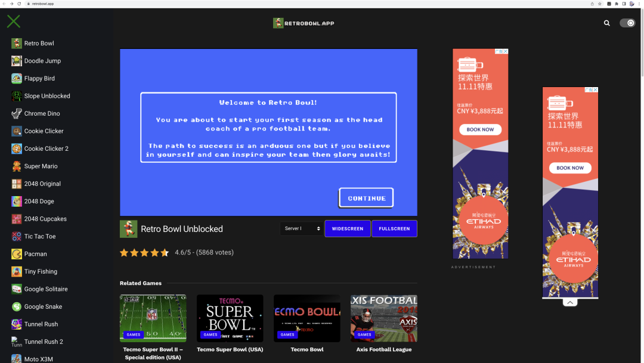Open Tiny Fishing icon in sidebar
The height and width of the screenshot is (363, 644).
[17, 271]
